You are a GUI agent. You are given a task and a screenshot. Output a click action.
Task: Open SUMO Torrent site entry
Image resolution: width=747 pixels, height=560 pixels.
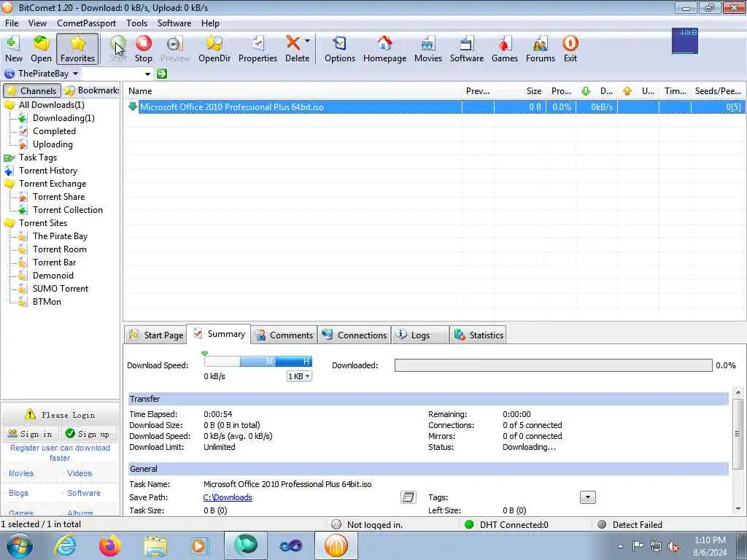pos(61,289)
